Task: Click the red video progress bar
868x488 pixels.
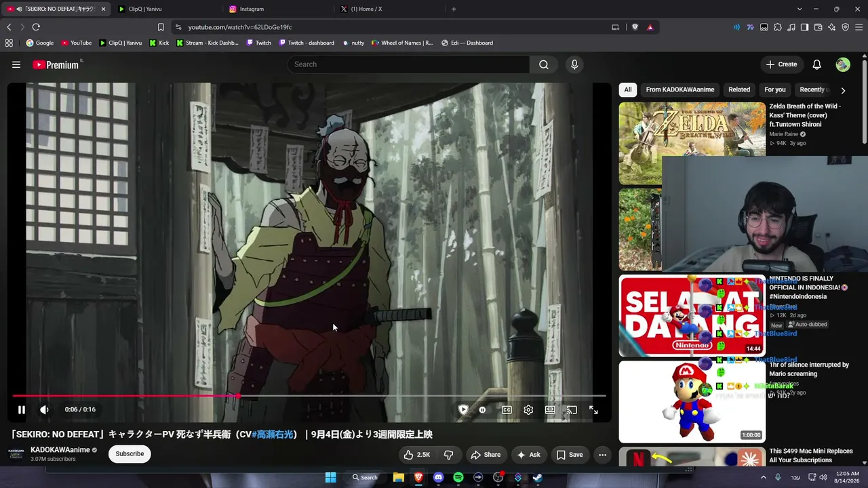Action: click(x=309, y=396)
